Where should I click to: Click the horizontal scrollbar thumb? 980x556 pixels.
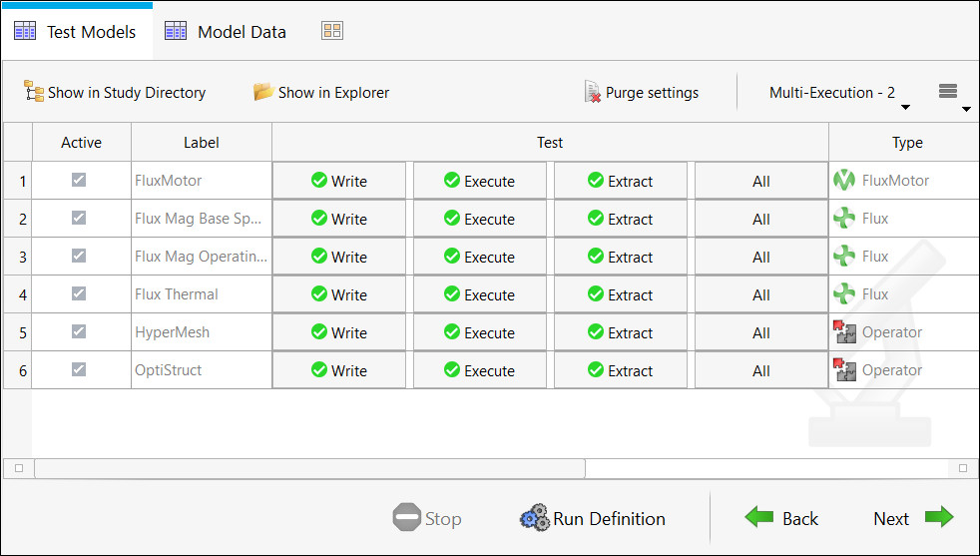point(309,467)
